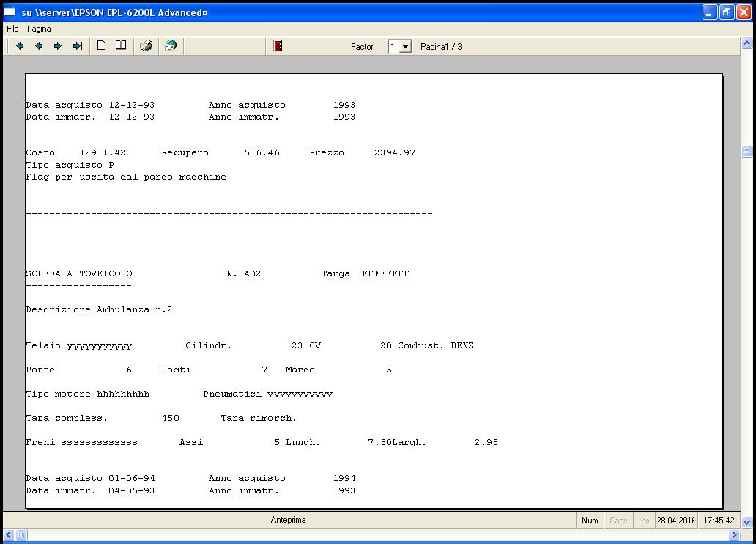Screen dimensions: 756x544
Task: Click the vehicle number A02
Action: click(x=252, y=273)
